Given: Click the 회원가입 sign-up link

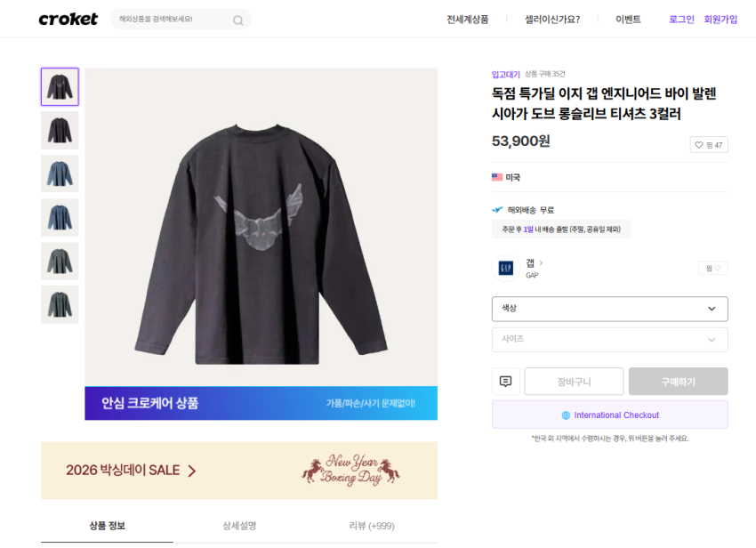Looking at the screenshot, I should point(720,20).
